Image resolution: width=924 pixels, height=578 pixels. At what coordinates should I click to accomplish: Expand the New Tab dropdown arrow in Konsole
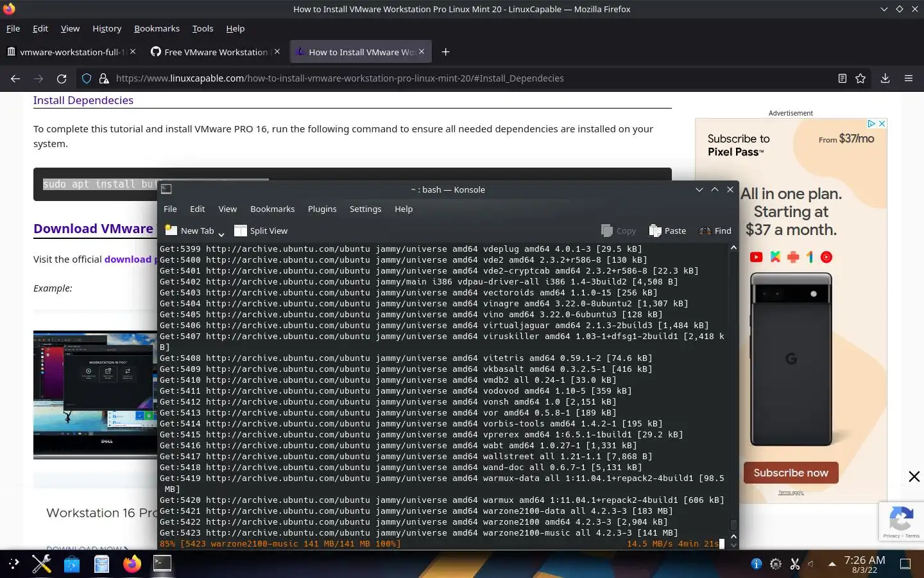coord(221,234)
